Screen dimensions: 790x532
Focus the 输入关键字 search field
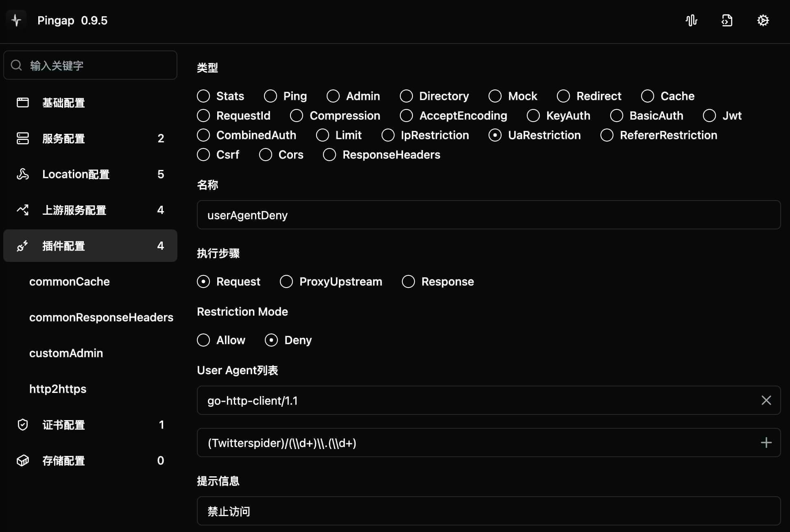(90, 65)
